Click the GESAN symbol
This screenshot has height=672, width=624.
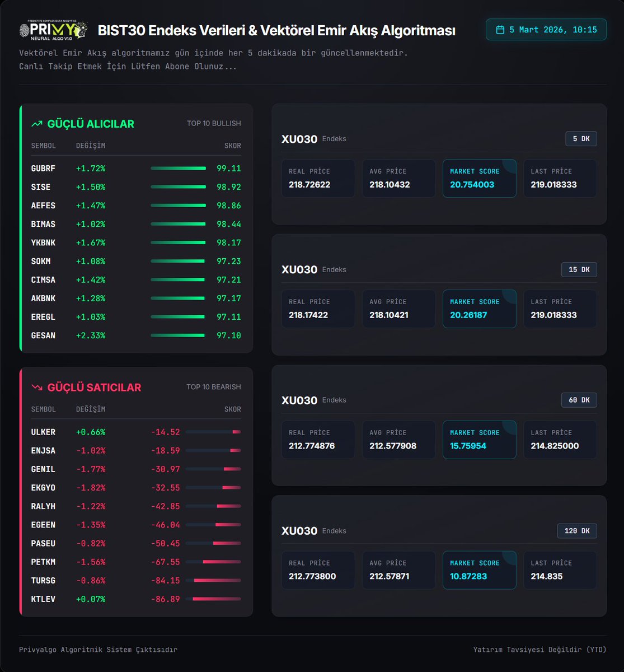(43, 335)
